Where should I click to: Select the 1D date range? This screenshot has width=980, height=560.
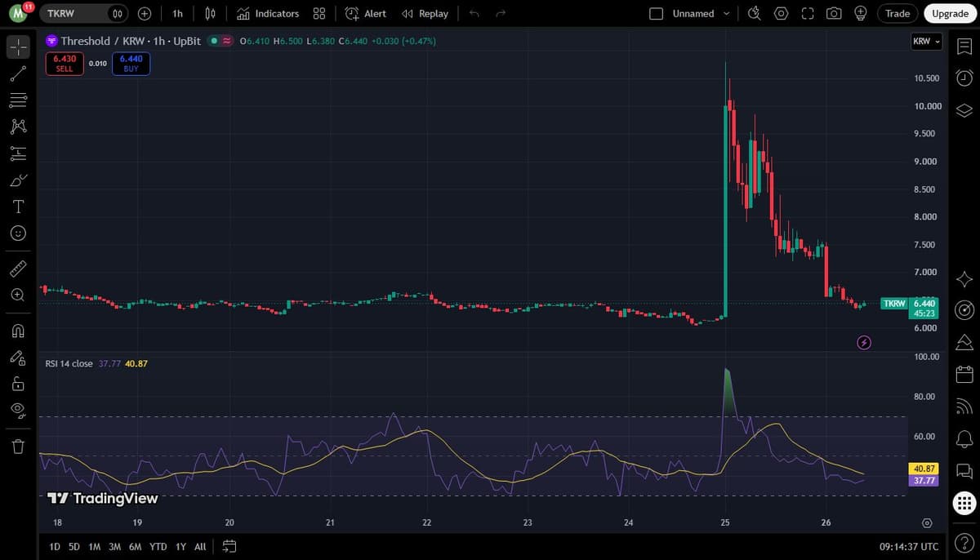(x=55, y=546)
